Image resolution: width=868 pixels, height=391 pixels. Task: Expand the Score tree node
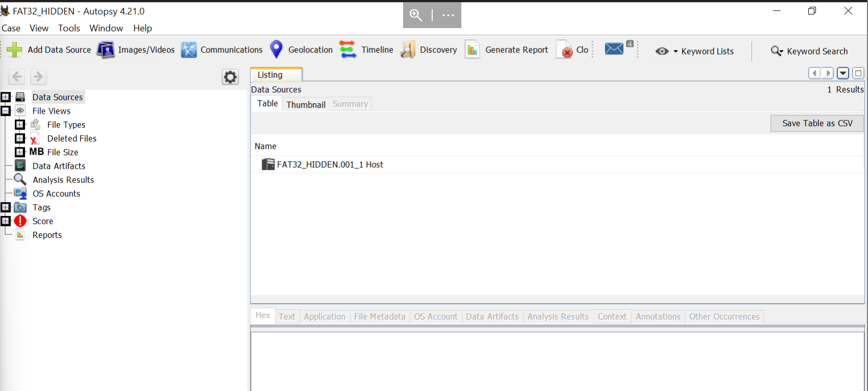click(6, 221)
